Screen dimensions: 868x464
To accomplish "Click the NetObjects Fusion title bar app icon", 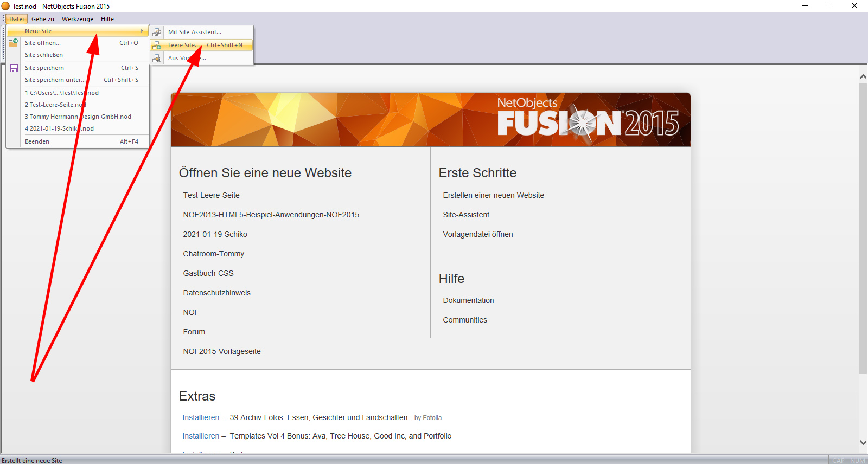I will 6,6.
